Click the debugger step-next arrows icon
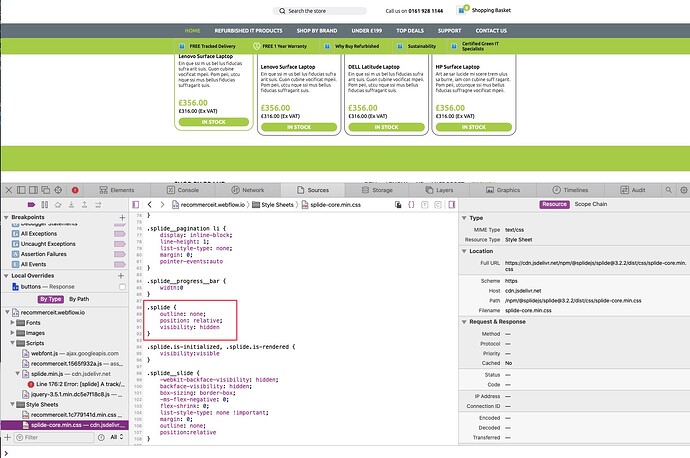Screen dimensions: 690x458 98,205
